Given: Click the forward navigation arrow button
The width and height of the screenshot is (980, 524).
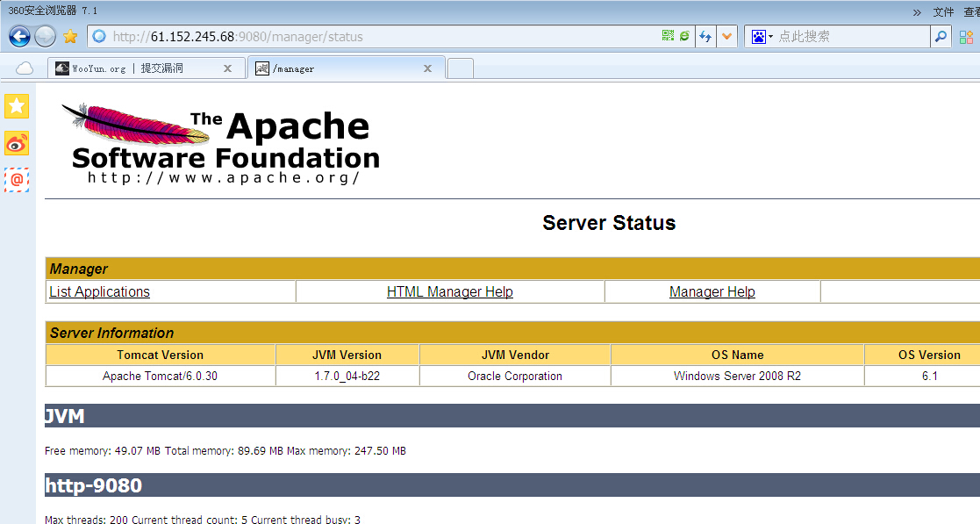Looking at the screenshot, I should (45, 36).
